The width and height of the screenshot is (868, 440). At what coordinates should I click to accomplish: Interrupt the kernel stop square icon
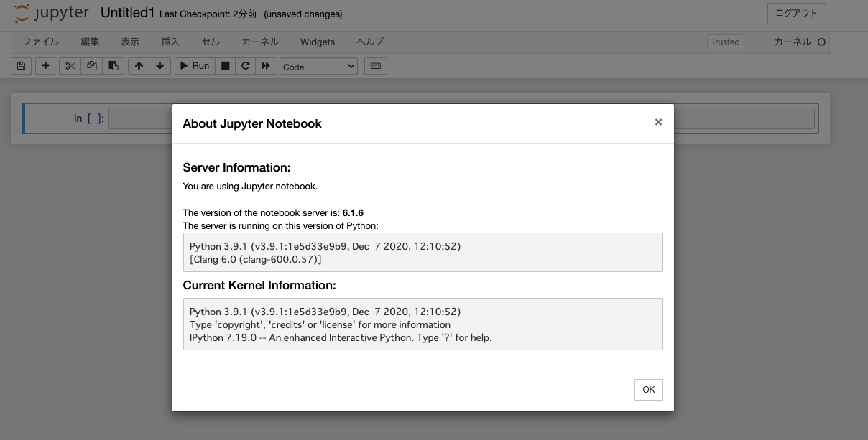point(225,66)
